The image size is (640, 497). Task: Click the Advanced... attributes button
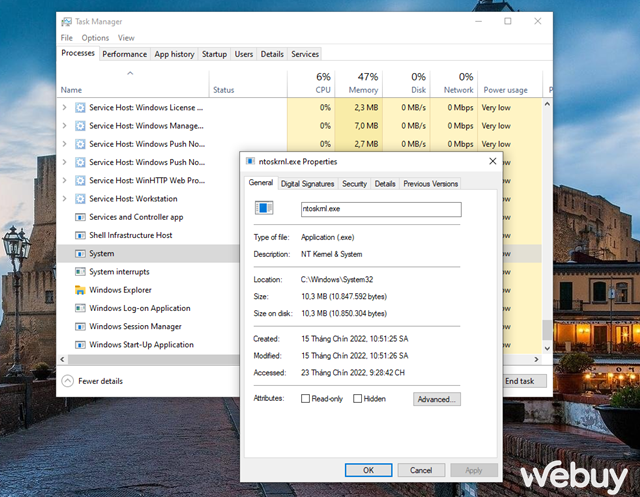[437, 399]
